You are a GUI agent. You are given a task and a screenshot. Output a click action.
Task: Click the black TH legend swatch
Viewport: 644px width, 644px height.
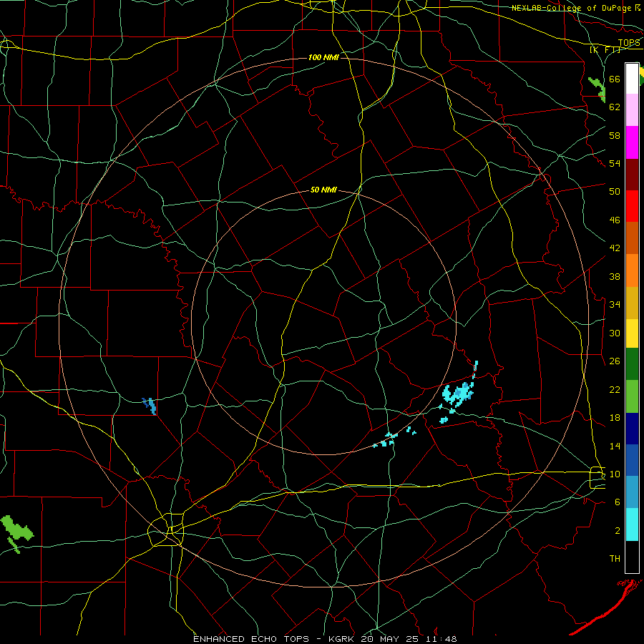pos(632,557)
